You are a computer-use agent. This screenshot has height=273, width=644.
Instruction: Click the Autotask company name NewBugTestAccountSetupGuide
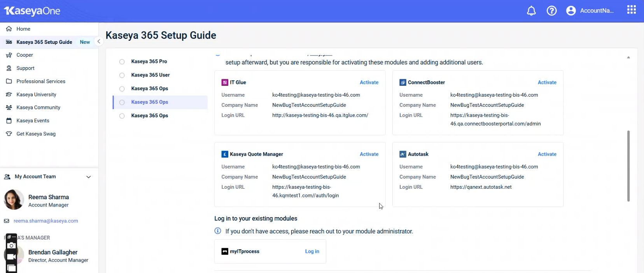487,177
